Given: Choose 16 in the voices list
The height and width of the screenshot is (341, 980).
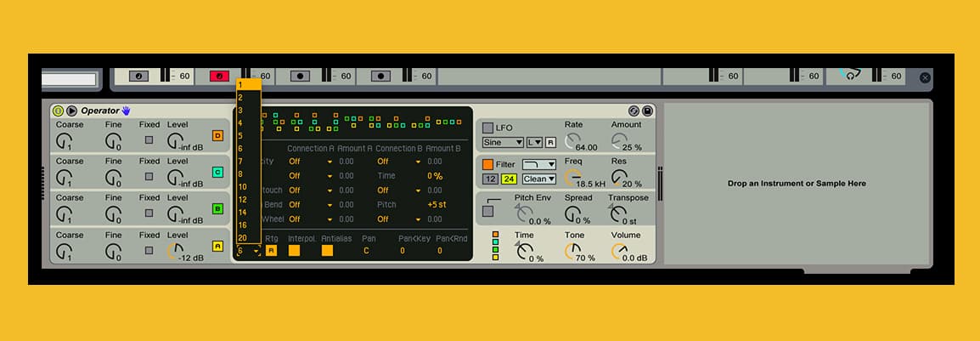Looking at the screenshot, I should point(248,225).
